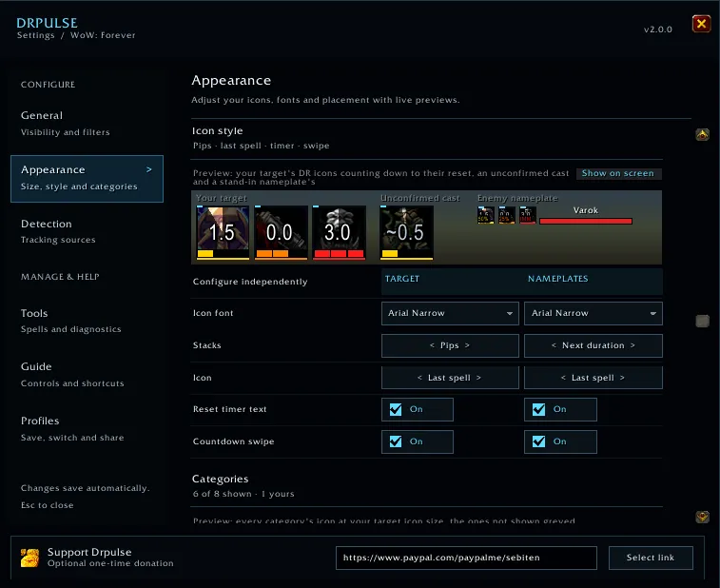
Task: Toggle Countdown swipe checkbox for Nameplates
Action: click(x=538, y=441)
